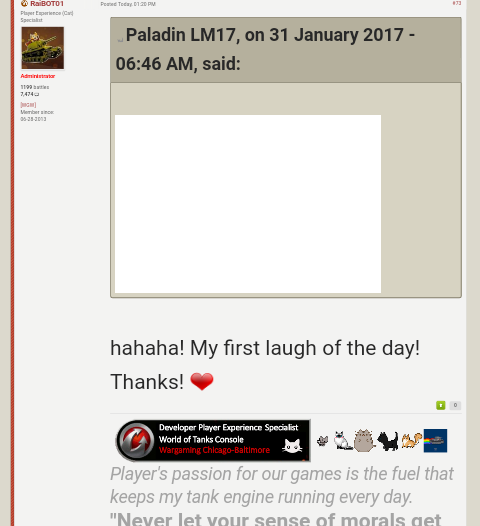Open the Developer Player Experience Specialist banner
Image resolution: width=480 pixels, height=526 pixels.
point(213,440)
